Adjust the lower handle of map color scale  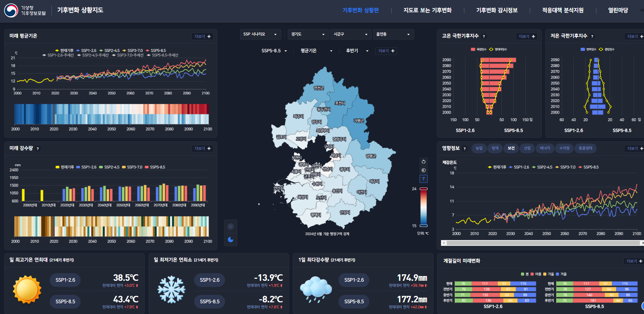tap(424, 226)
